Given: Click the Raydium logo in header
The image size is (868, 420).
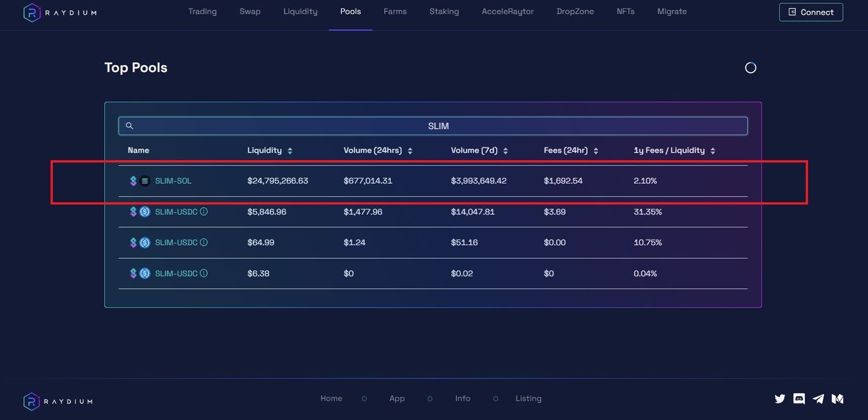Looking at the screenshot, I should point(60,12).
